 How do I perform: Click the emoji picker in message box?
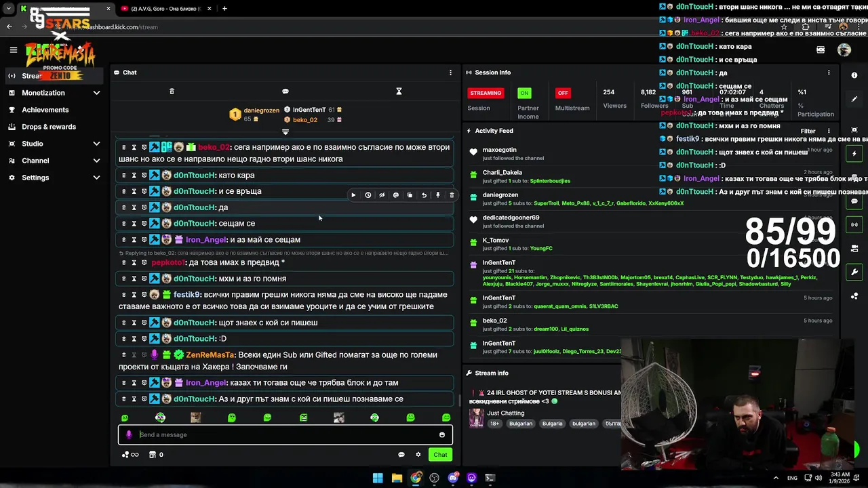click(442, 435)
